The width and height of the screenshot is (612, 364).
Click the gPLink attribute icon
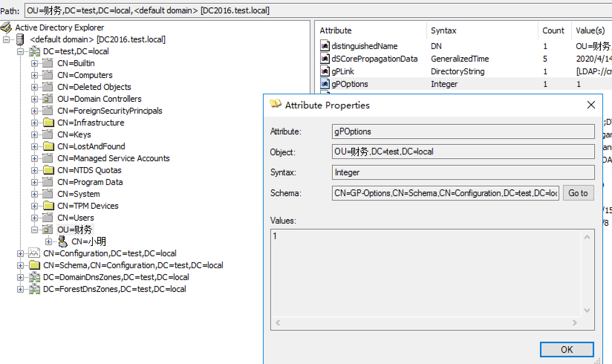point(325,71)
